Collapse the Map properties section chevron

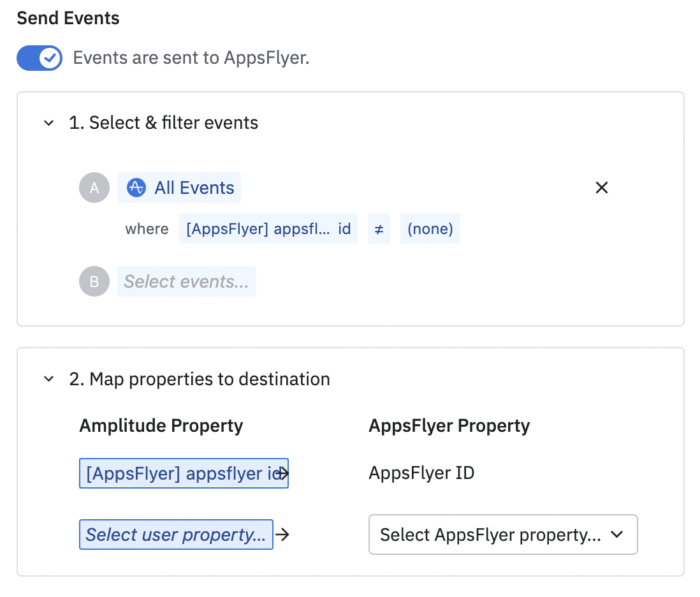pos(48,380)
